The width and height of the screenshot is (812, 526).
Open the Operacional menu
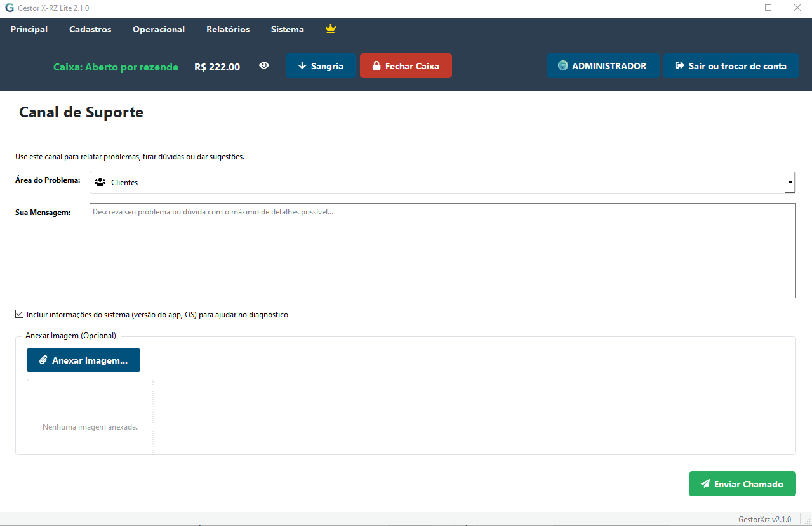coord(159,29)
